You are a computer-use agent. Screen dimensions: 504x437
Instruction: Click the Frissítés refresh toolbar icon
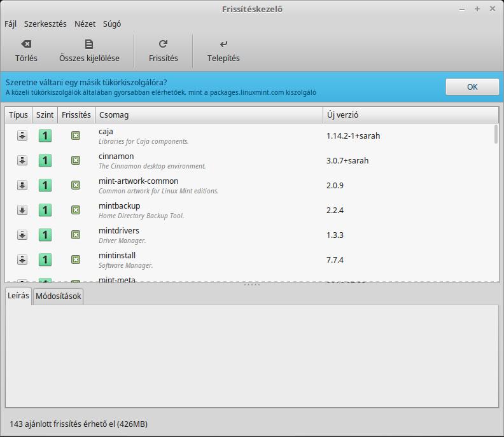point(164,44)
